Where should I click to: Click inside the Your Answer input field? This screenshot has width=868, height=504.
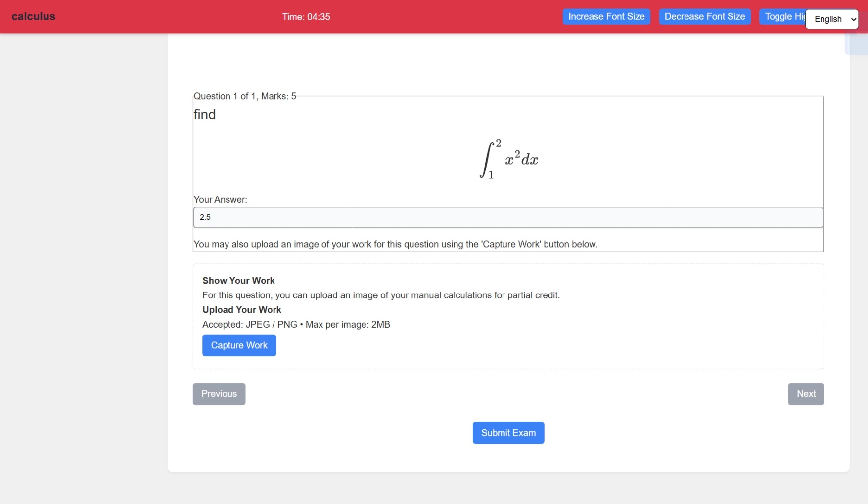point(507,217)
